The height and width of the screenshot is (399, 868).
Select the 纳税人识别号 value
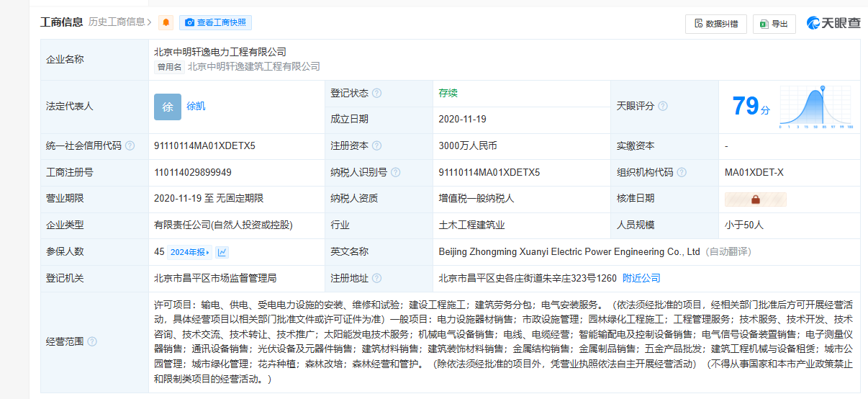489,172
